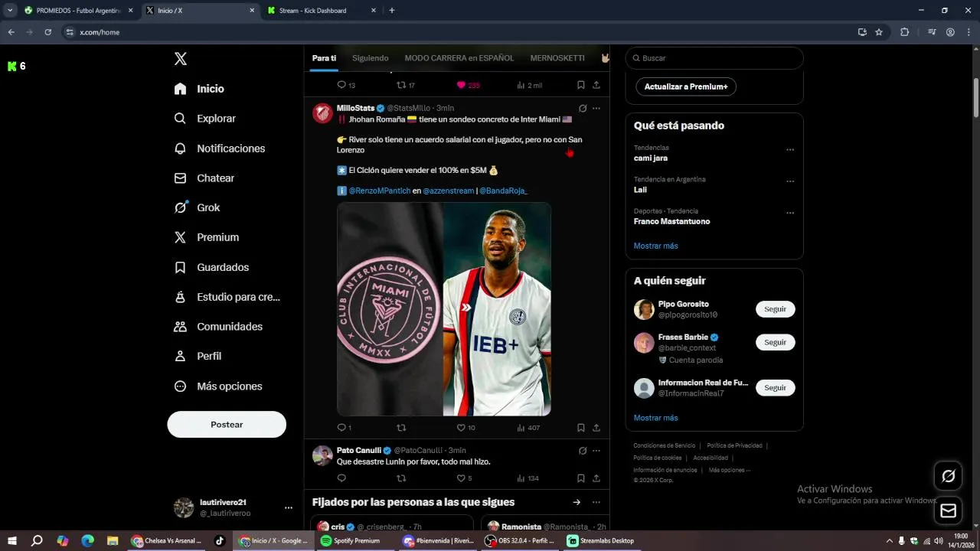Viewport: 980px width, 551px height.
Task: Open @azzenstream mention link
Action: pyautogui.click(x=449, y=191)
